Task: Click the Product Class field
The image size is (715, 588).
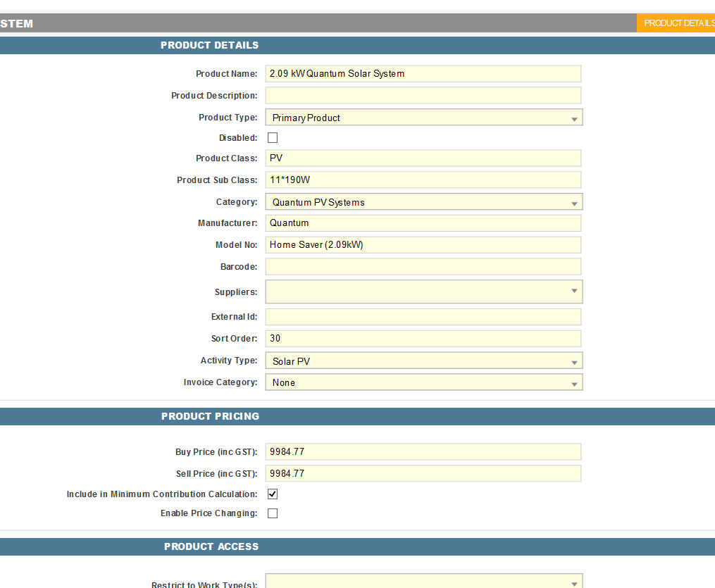Action: [x=423, y=158]
